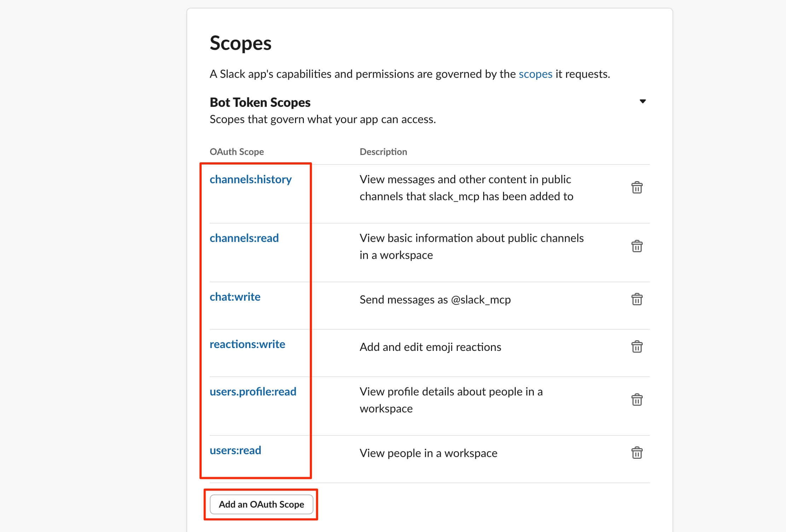
Task: Click trash icon beside users:read
Action: pos(637,453)
